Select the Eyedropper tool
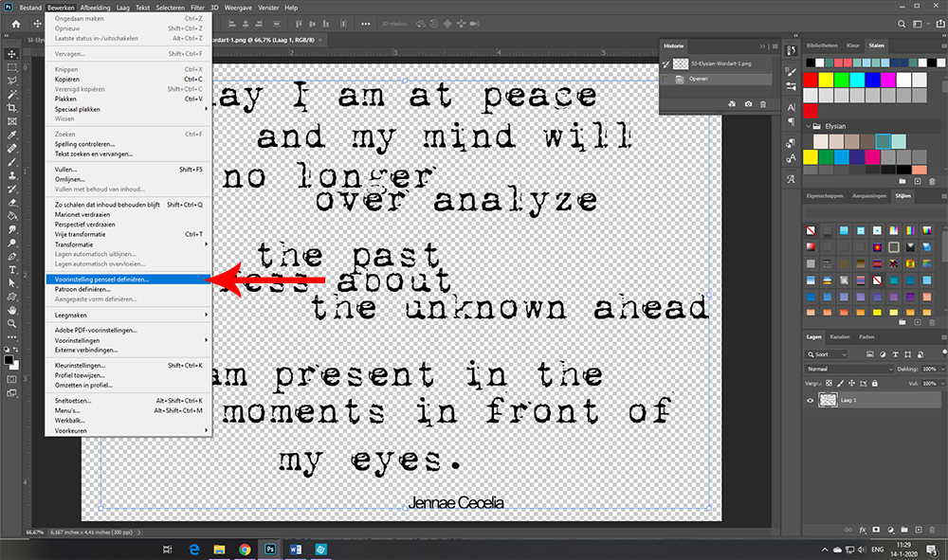 (x=11, y=135)
